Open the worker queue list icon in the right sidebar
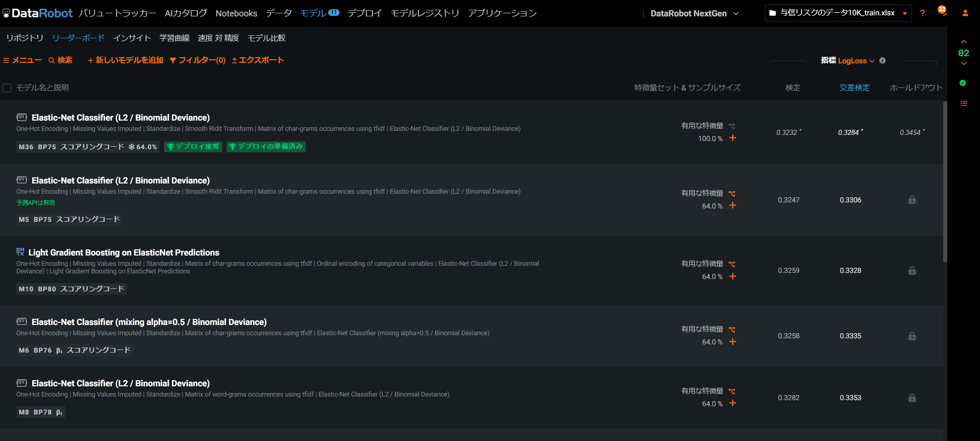 964,104
